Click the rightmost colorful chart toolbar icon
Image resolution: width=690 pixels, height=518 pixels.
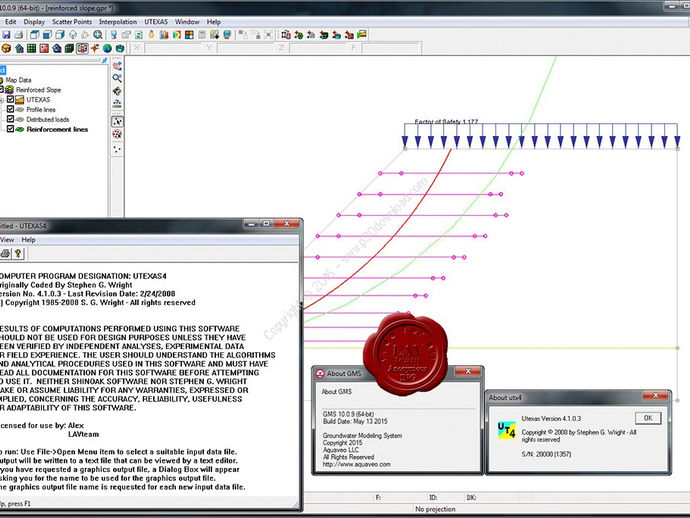pyautogui.click(x=362, y=34)
